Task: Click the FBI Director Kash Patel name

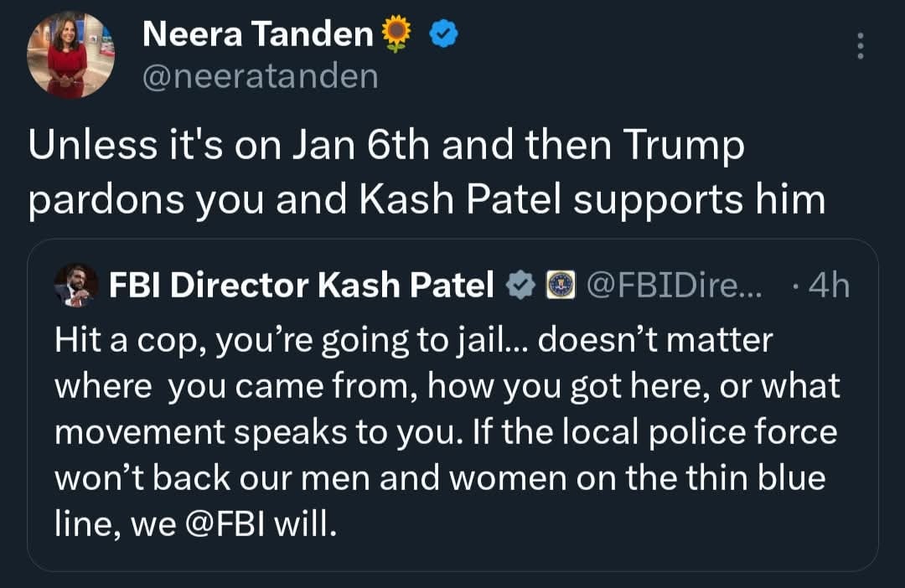Action: point(301,286)
